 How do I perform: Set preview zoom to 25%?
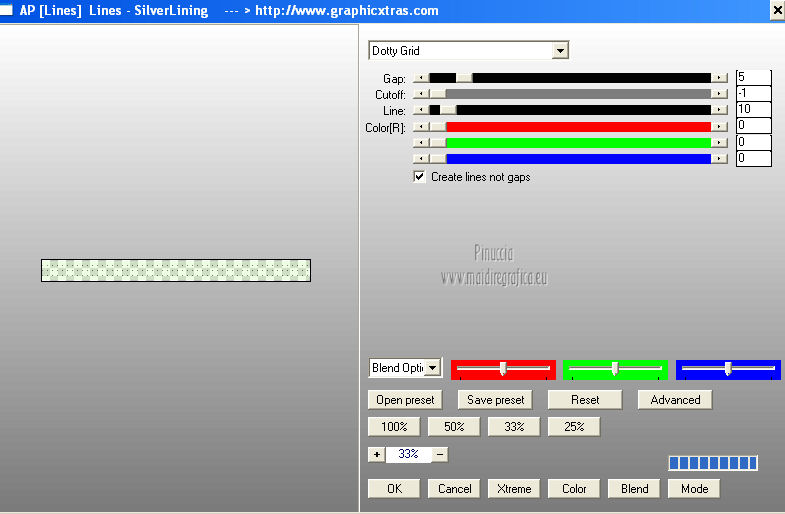click(574, 427)
